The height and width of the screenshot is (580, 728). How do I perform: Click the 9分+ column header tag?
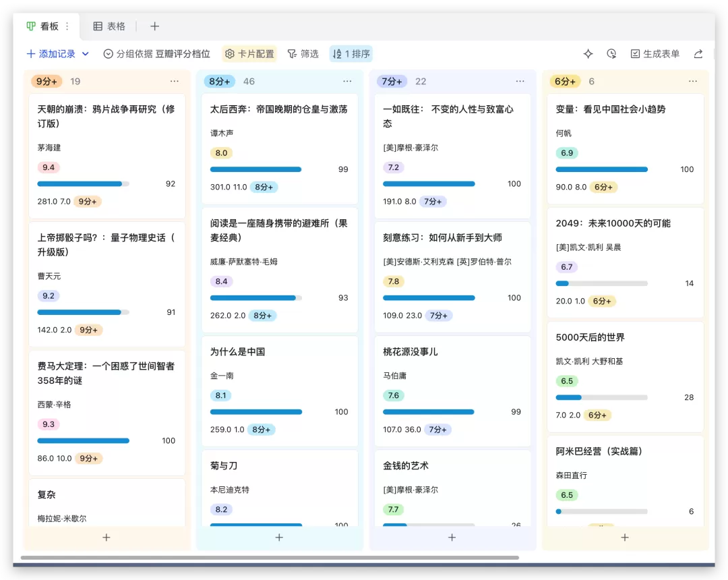pos(47,81)
